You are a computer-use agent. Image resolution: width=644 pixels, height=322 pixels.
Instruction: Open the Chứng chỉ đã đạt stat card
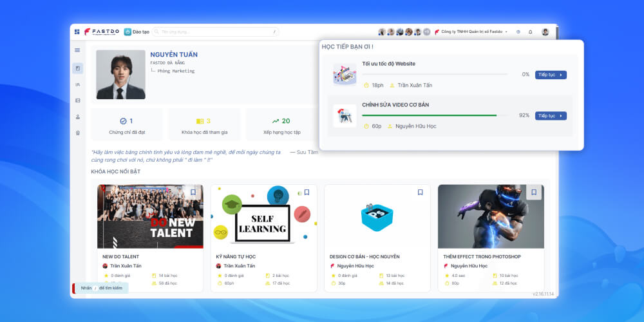127,124
